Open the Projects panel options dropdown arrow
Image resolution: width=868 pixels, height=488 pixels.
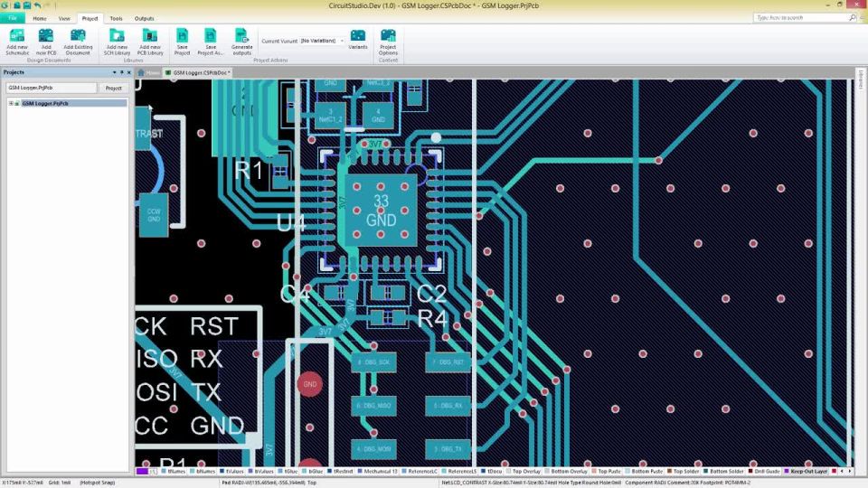pyautogui.click(x=115, y=72)
